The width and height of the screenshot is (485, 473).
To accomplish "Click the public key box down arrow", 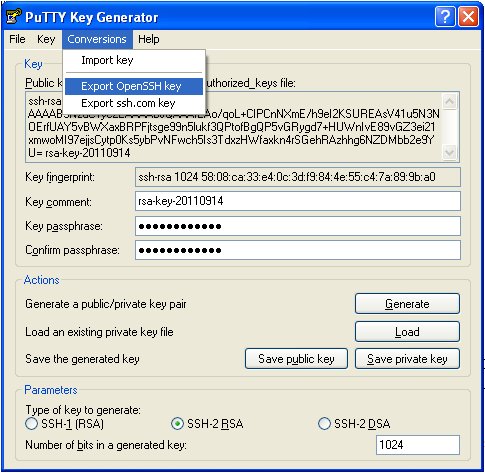I will point(449,153).
